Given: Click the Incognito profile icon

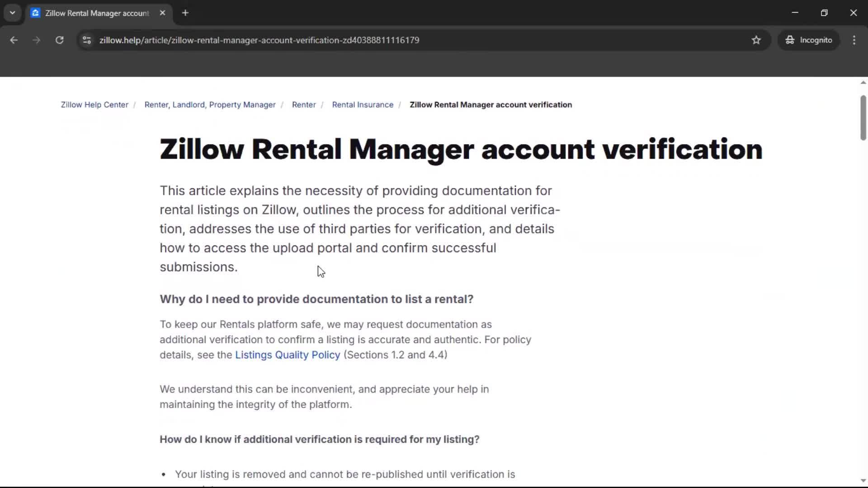Looking at the screenshot, I should click(x=789, y=40).
